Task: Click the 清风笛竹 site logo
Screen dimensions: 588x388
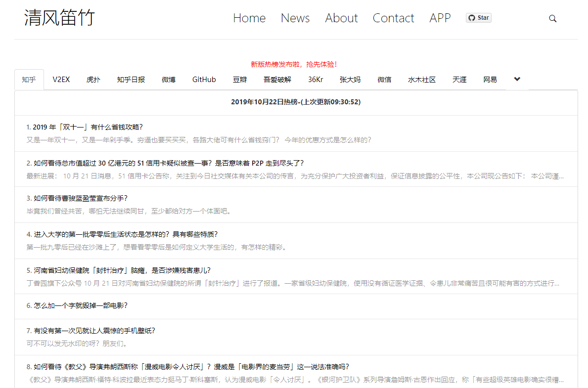Action: point(59,18)
